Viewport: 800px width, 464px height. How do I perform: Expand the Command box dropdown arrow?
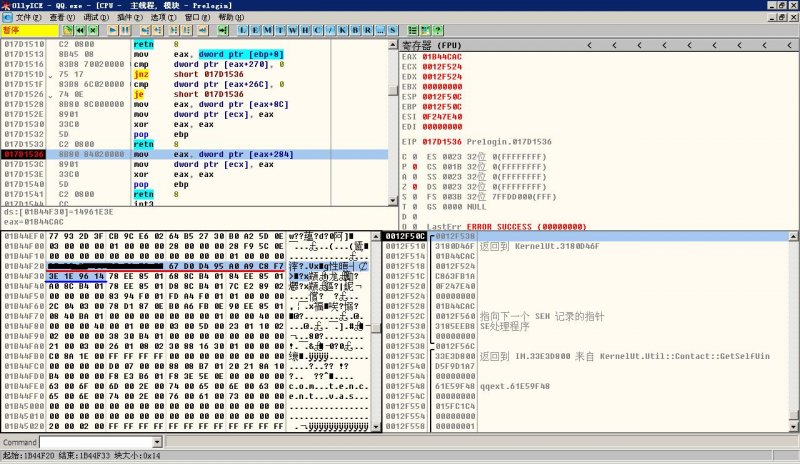157,442
